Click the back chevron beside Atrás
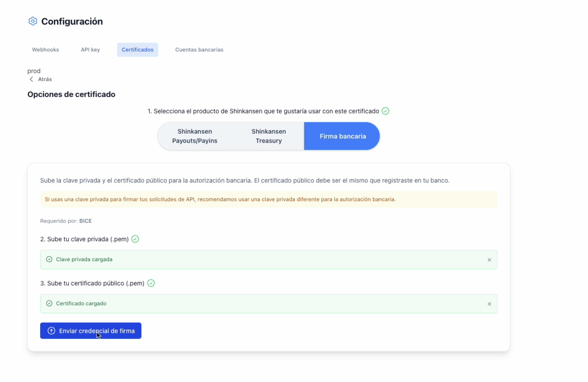 [31, 79]
